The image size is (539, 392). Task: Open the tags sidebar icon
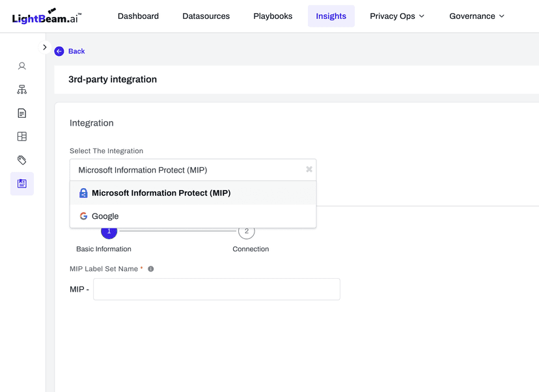coord(22,160)
